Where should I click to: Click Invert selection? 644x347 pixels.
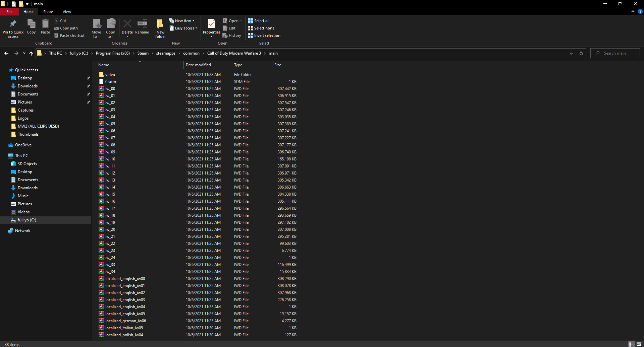(264, 36)
